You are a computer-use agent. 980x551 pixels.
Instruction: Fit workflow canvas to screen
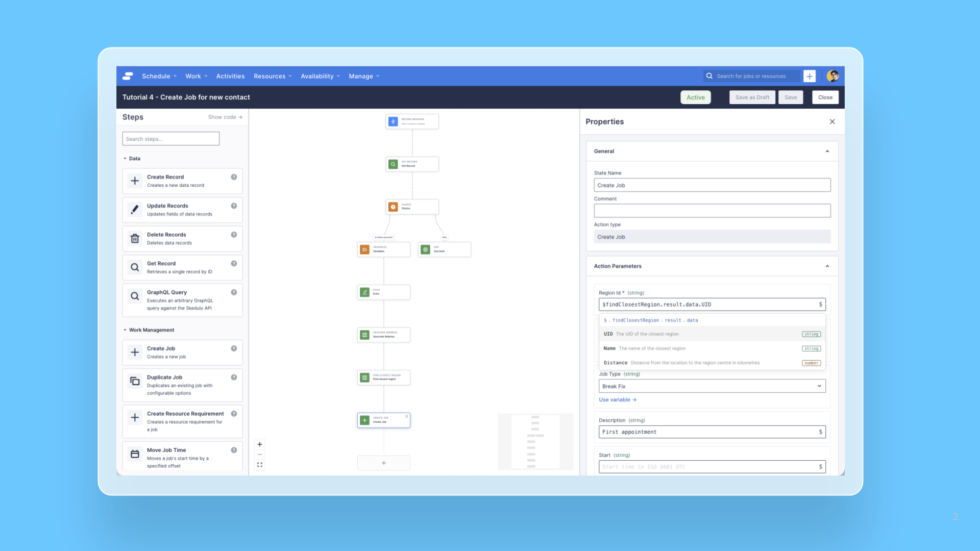point(260,465)
